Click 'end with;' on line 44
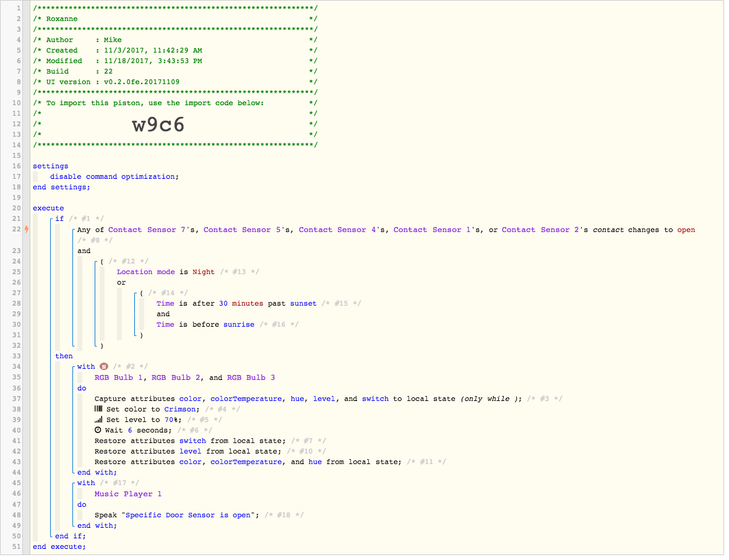 coord(97,472)
